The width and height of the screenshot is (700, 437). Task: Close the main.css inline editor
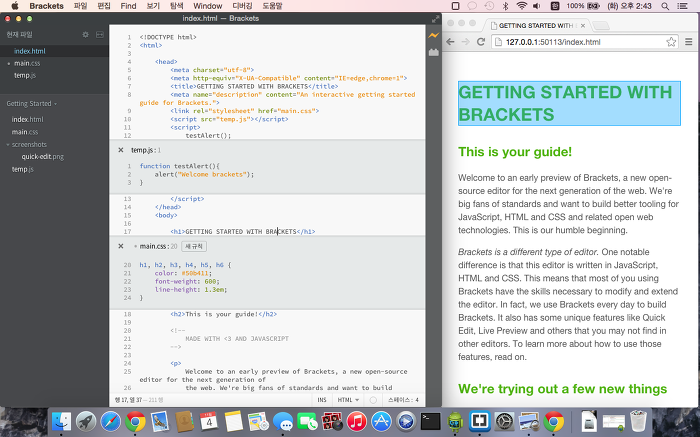point(121,246)
